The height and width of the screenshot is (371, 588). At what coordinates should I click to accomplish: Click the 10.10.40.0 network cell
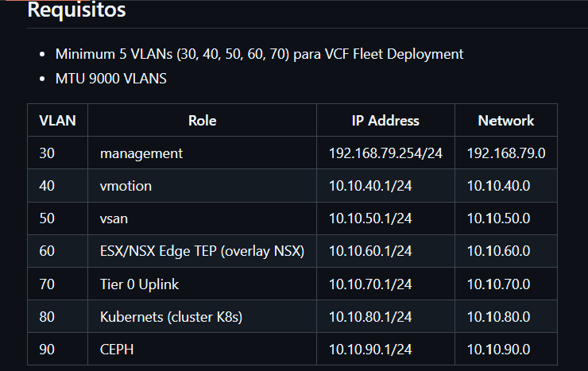pos(498,186)
